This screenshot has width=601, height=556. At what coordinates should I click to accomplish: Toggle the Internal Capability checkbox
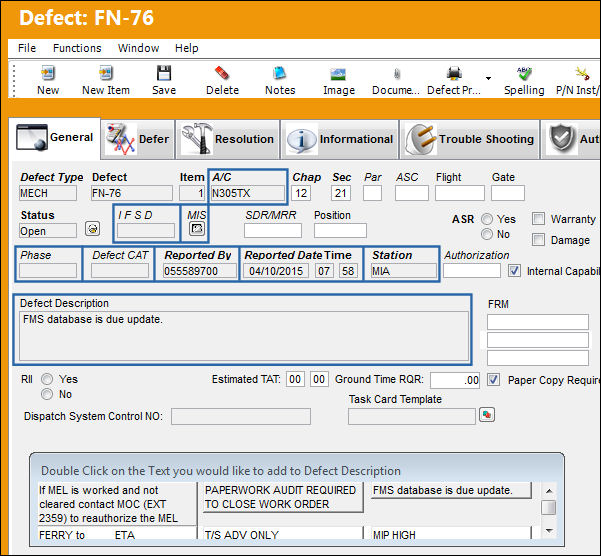[x=514, y=271]
